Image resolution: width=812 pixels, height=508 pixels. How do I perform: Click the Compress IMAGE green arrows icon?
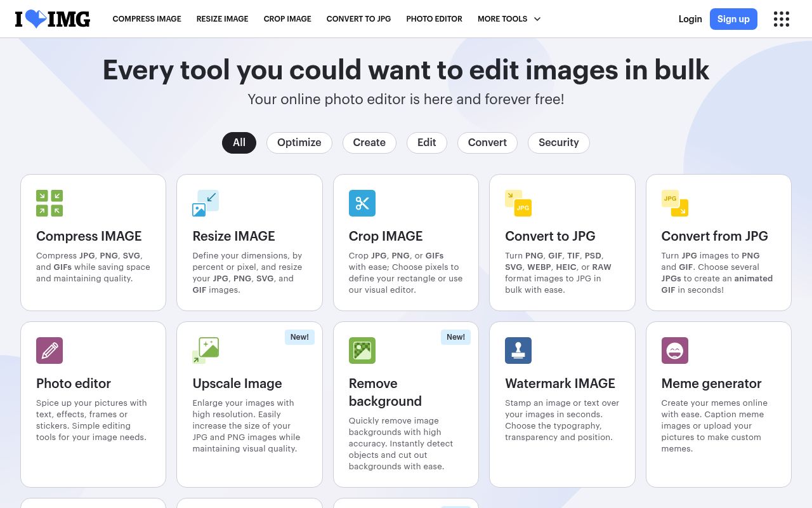pyautogui.click(x=49, y=203)
